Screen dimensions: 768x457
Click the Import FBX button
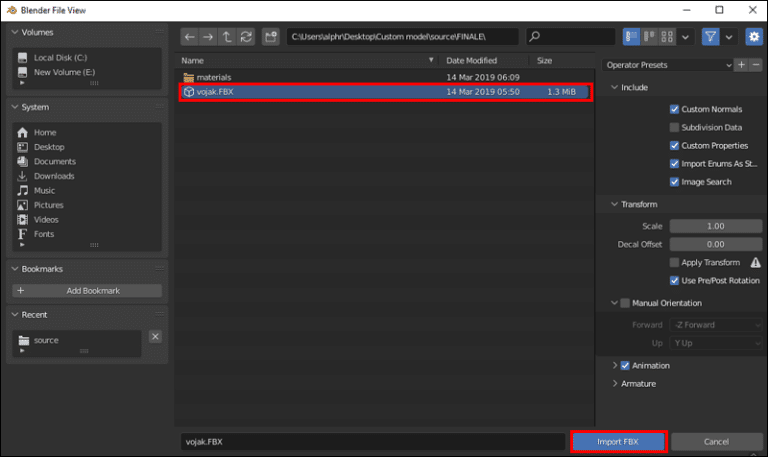point(618,442)
